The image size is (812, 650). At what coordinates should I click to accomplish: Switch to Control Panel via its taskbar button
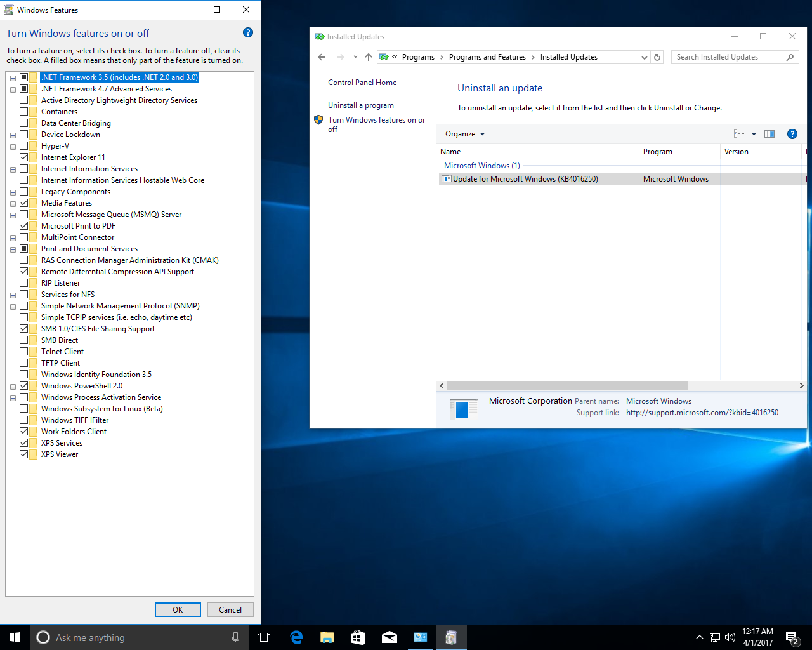tap(421, 637)
